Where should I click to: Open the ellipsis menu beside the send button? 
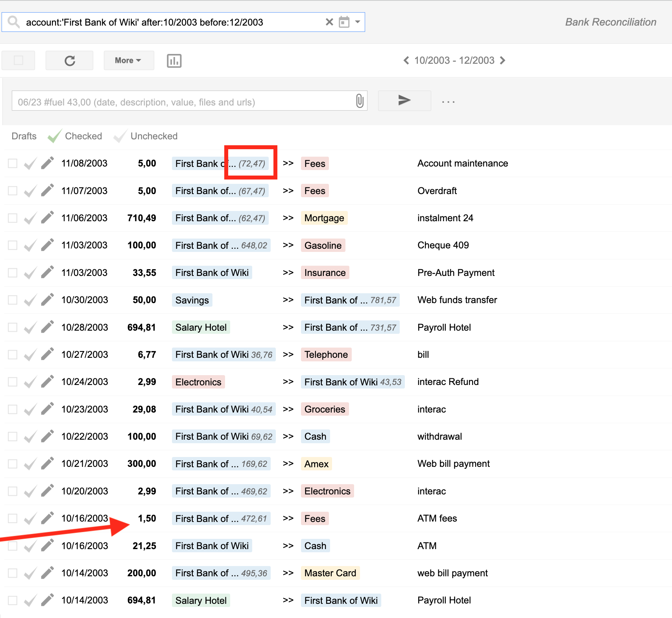[448, 101]
